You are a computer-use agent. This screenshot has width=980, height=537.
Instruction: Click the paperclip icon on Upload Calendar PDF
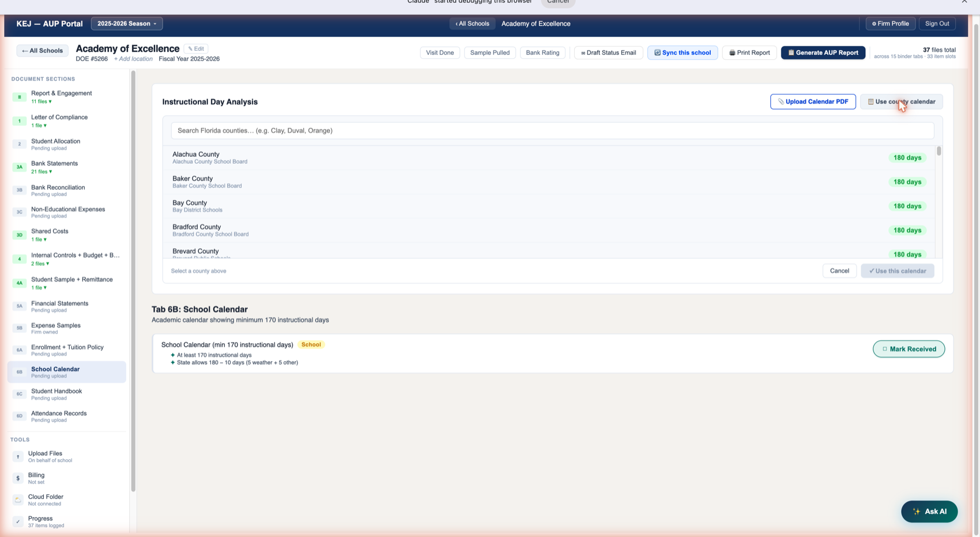click(781, 102)
